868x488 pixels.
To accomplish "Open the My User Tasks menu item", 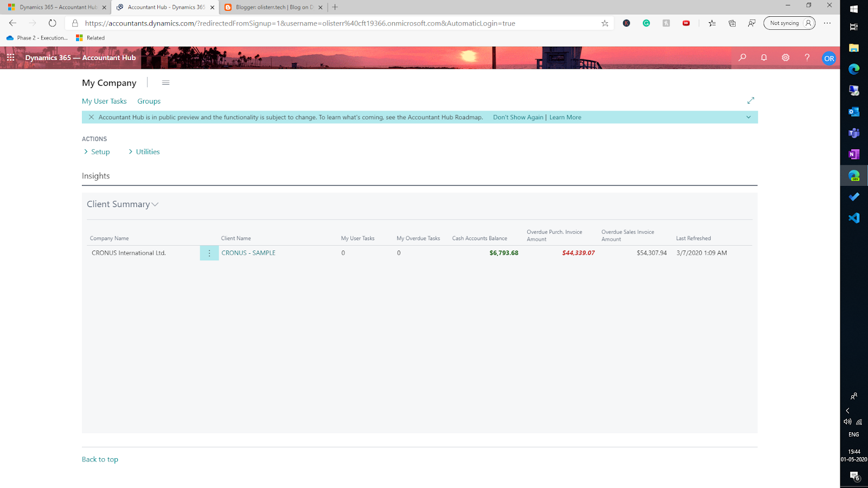I will pyautogui.click(x=104, y=101).
